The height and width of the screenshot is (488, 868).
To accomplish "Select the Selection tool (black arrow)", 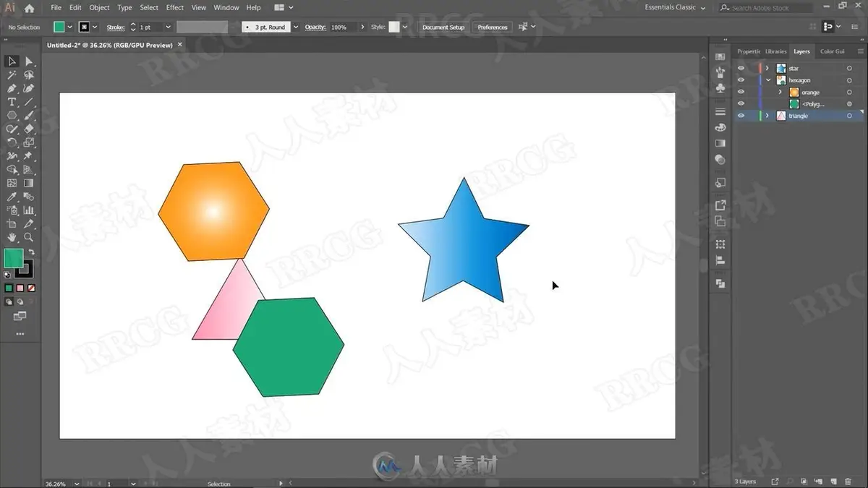I will [x=12, y=61].
